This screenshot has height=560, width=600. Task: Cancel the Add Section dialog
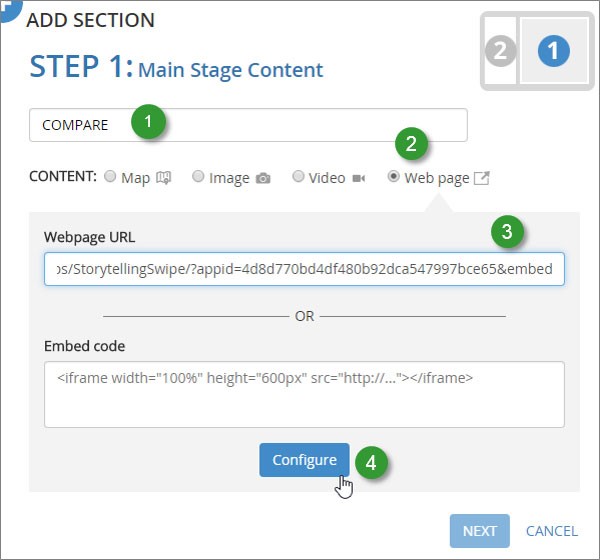[551, 531]
